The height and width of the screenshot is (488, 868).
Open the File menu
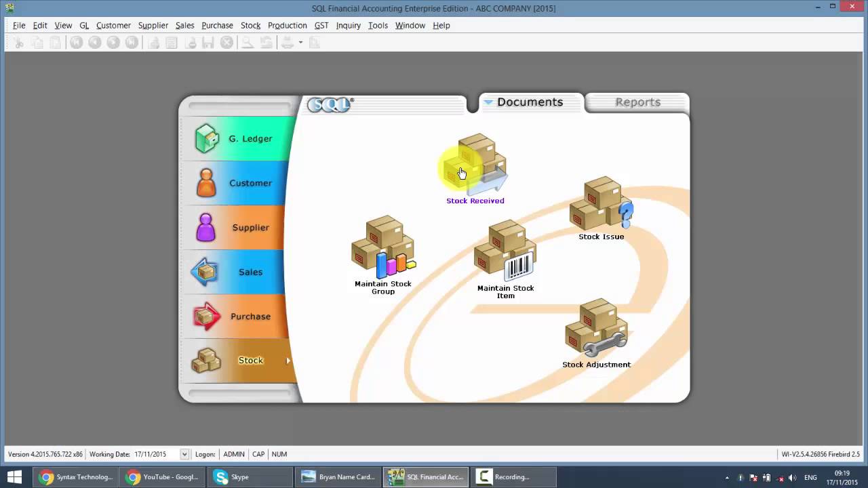[x=19, y=25]
